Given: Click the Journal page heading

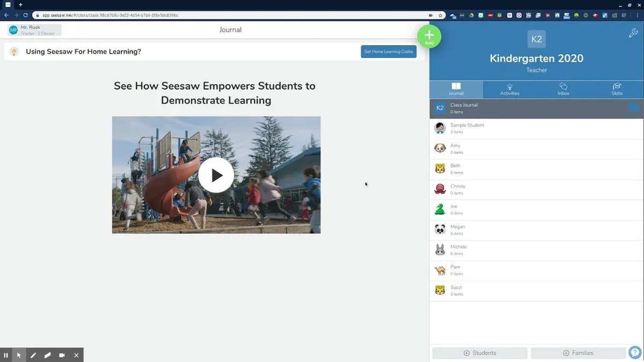Looking at the screenshot, I should point(230,30).
